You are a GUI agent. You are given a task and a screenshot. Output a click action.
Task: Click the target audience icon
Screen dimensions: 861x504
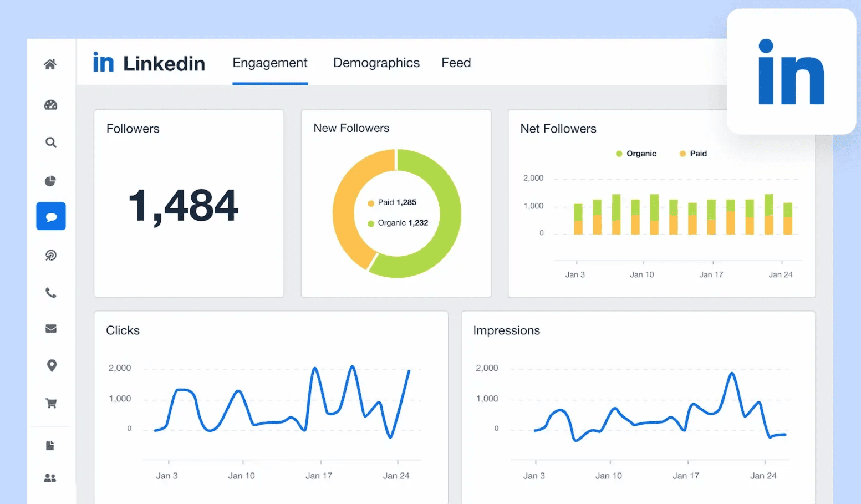pyautogui.click(x=50, y=255)
